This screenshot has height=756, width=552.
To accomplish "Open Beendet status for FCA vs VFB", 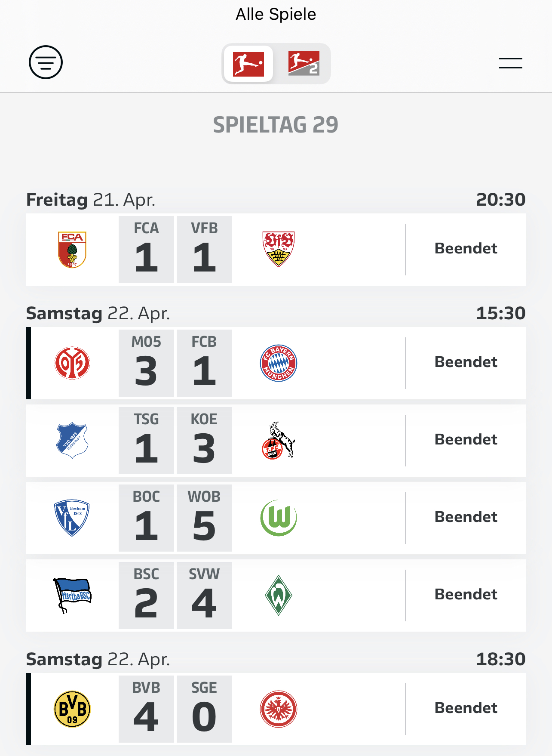I will (466, 249).
